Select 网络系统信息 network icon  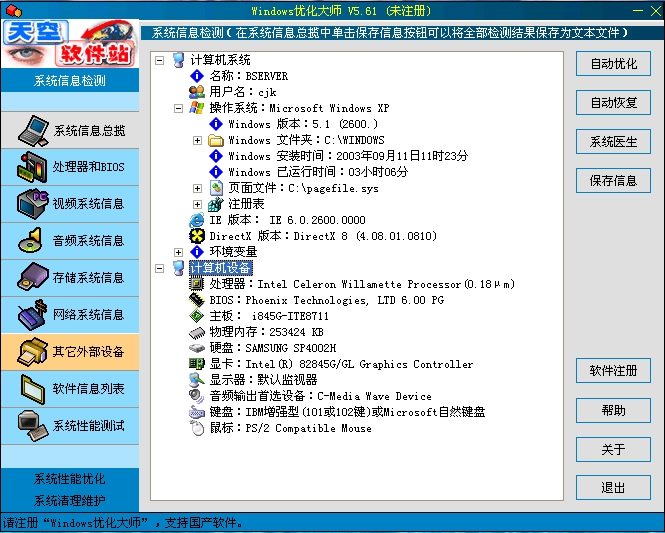tap(33, 315)
